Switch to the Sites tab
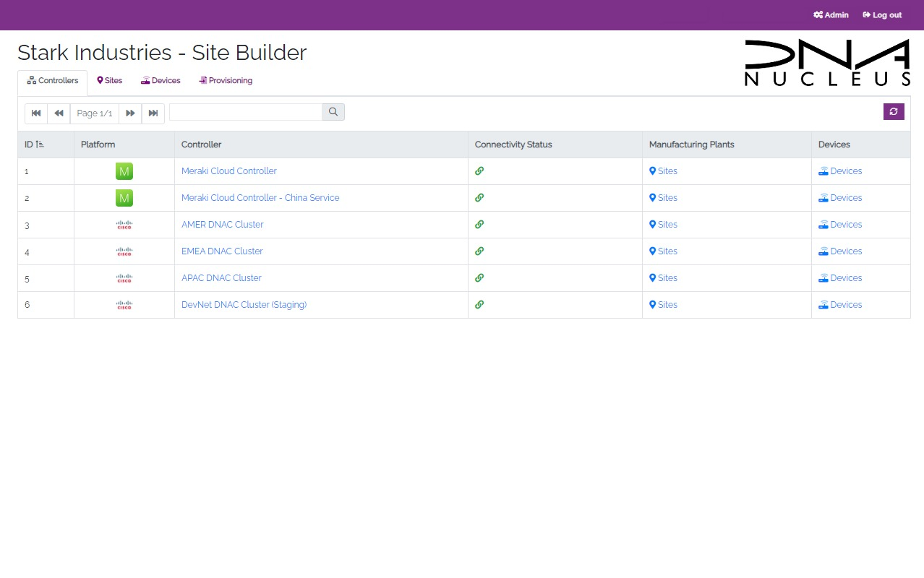The height and width of the screenshot is (578, 924). [x=109, y=80]
